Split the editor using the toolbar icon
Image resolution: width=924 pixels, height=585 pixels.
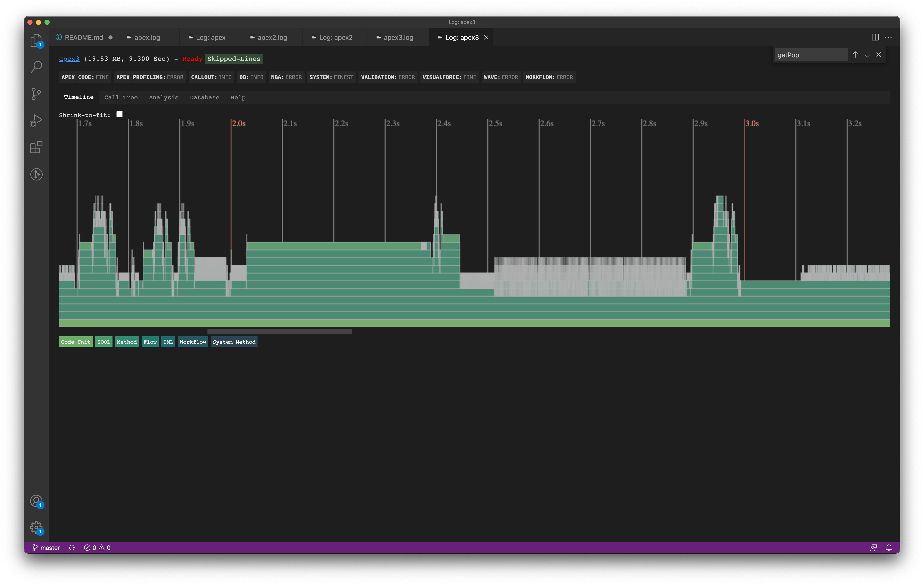tap(875, 37)
